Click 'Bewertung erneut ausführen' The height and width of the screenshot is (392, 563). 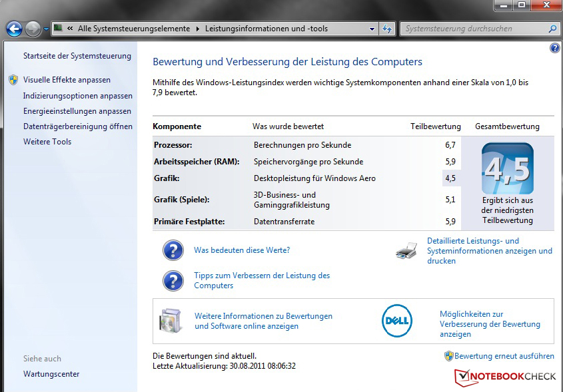click(504, 356)
